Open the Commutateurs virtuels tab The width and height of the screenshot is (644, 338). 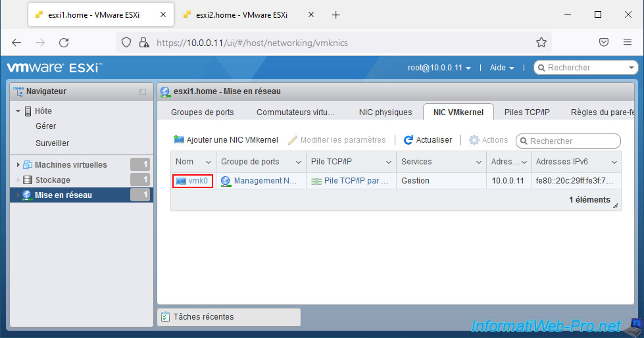pyautogui.click(x=295, y=112)
